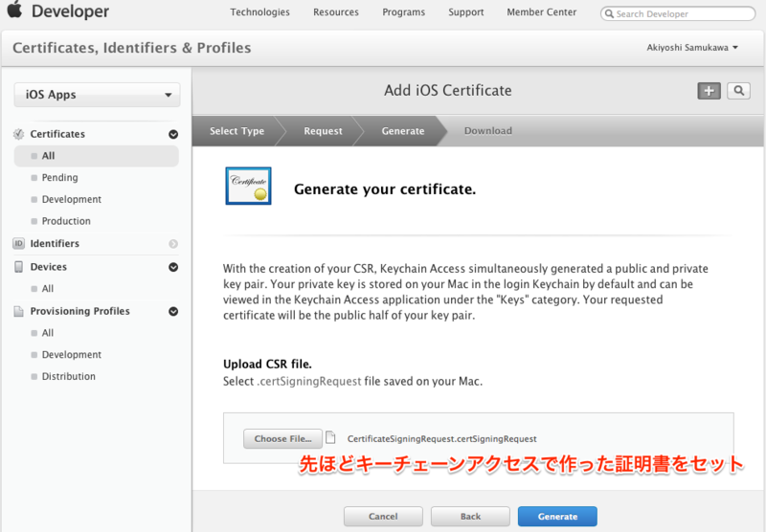Screen dimensions: 766x532
Task: Click the Search Developer field
Action: tap(678, 13)
